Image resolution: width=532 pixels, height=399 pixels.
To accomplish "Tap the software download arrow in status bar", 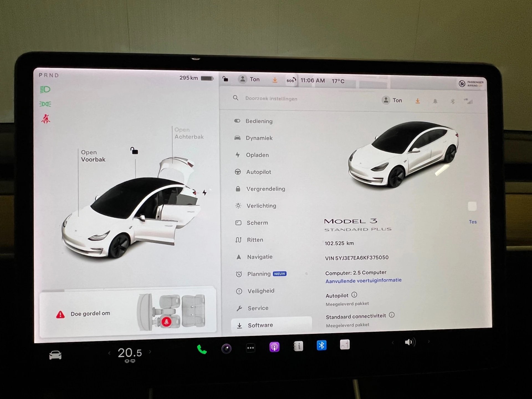I will coord(275,80).
